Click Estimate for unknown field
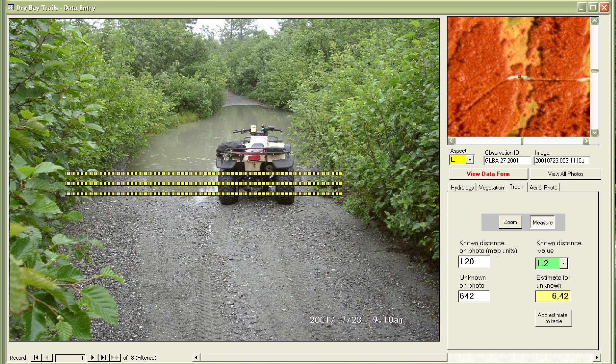The height and width of the screenshot is (364, 616). click(553, 296)
